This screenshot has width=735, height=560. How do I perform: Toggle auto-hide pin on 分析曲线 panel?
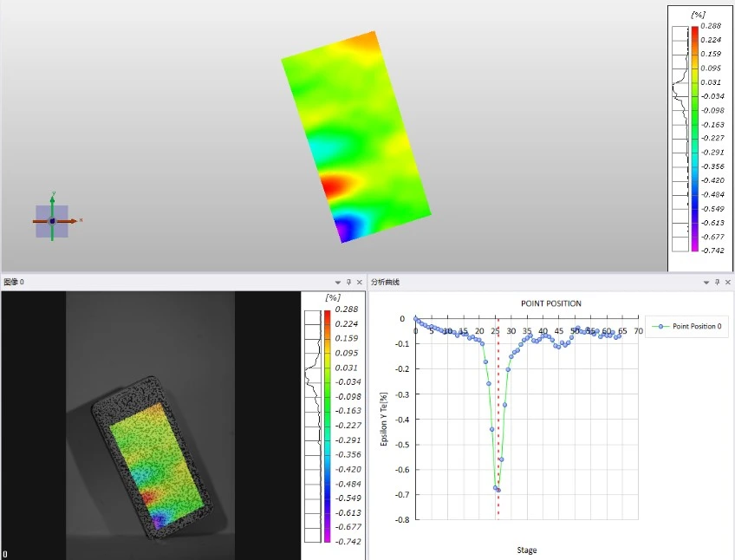point(717,283)
